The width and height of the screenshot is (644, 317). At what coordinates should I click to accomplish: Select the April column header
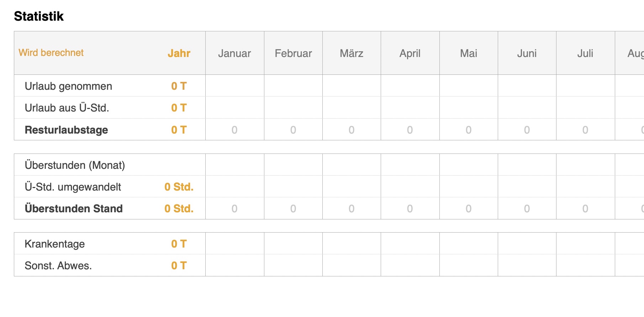coord(410,53)
